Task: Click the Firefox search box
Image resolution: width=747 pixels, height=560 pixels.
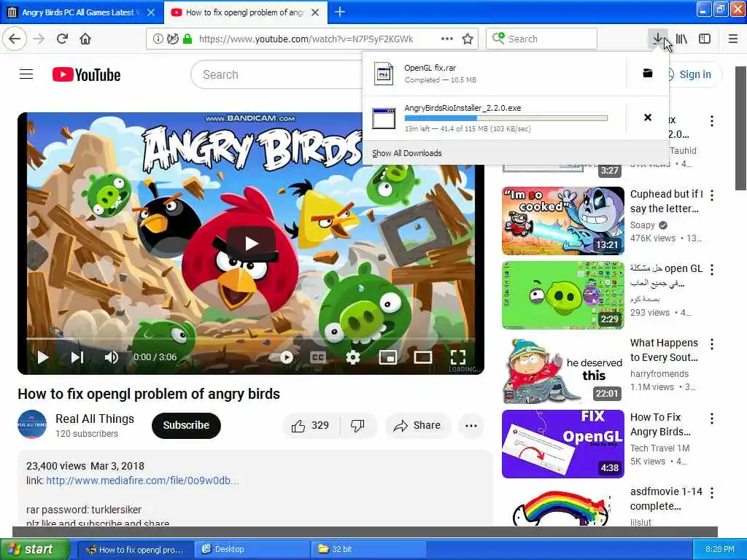Action: click(x=542, y=39)
